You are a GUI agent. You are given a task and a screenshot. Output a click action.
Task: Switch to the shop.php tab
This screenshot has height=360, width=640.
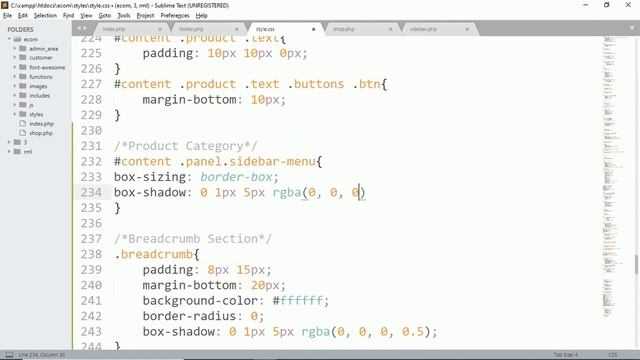coord(344,29)
